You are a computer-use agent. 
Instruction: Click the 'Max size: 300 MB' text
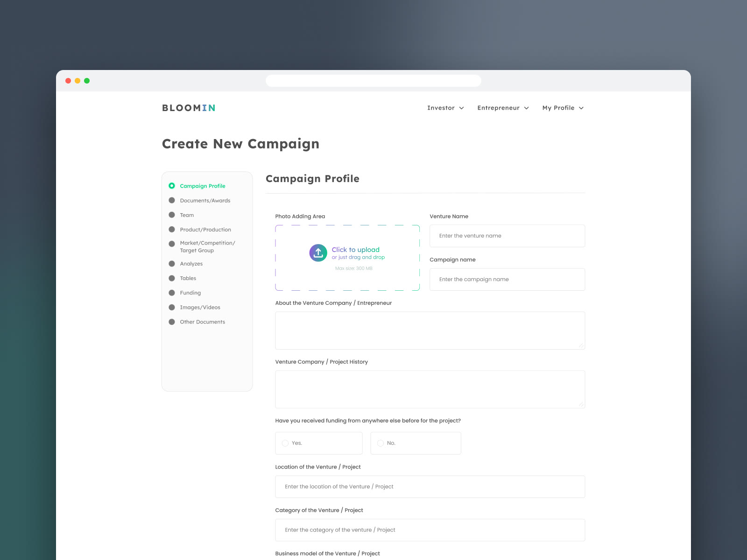click(x=354, y=268)
